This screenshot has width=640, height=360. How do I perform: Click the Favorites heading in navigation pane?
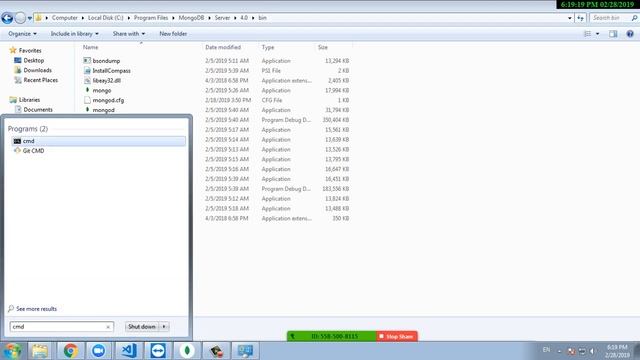pos(30,51)
